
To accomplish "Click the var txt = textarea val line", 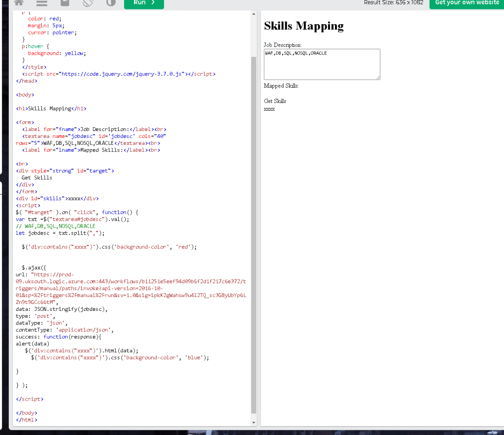I will click(x=72, y=219).
